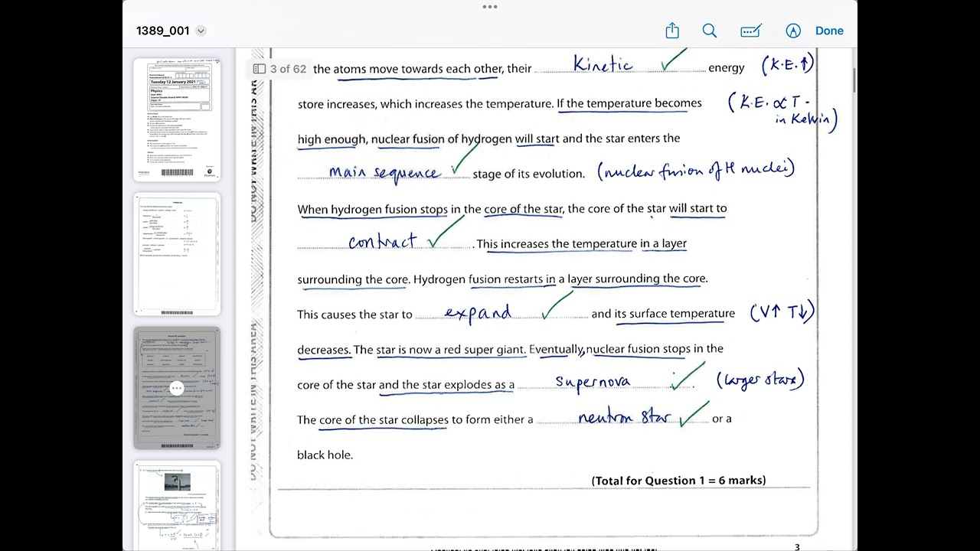Select the highlighted third page thumbnail

point(177,388)
